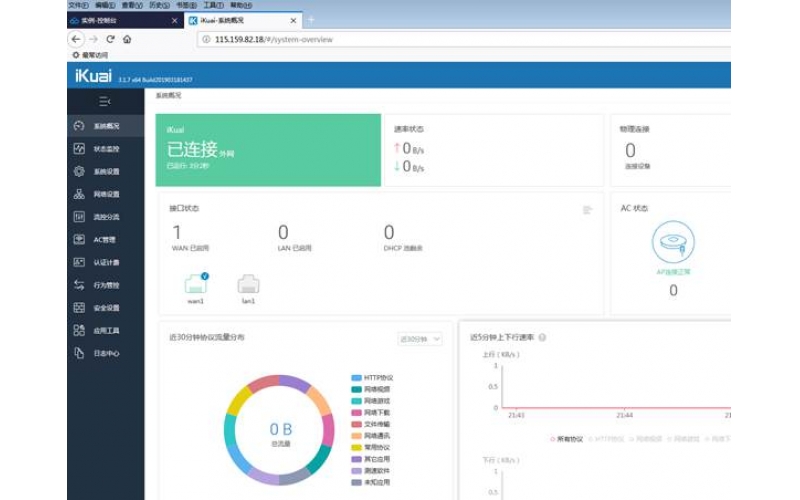Switch to the 实例-控制台 browser tab

coord(120,20)
